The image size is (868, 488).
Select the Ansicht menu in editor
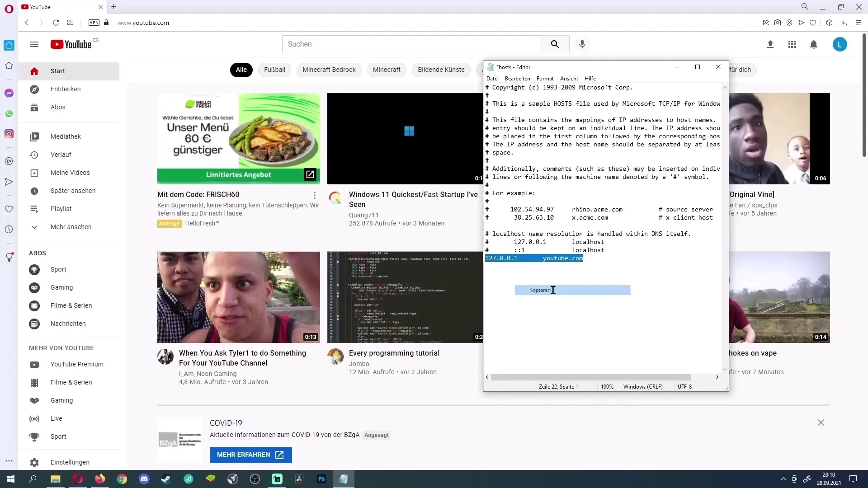570,78
